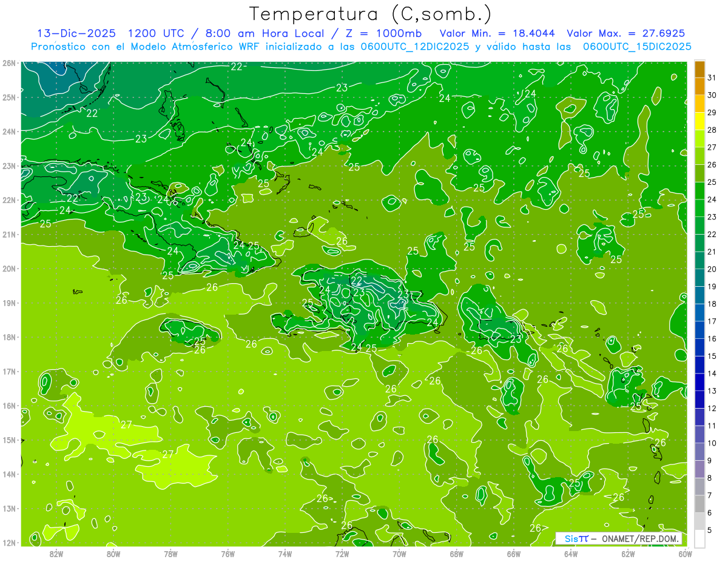Click the legend swatch between 26 and 27
728x562 pixels.
pyautogui.click(x=699, y=156)
